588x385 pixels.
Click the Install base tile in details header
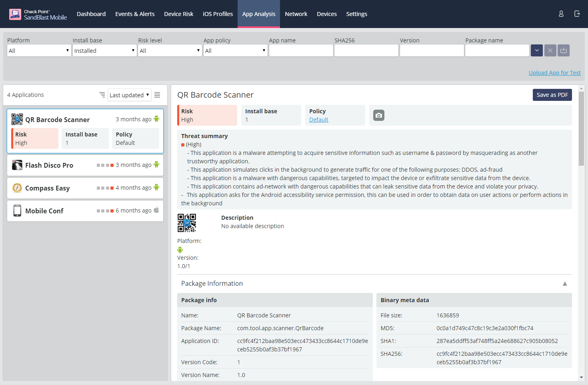coord(271,115)
